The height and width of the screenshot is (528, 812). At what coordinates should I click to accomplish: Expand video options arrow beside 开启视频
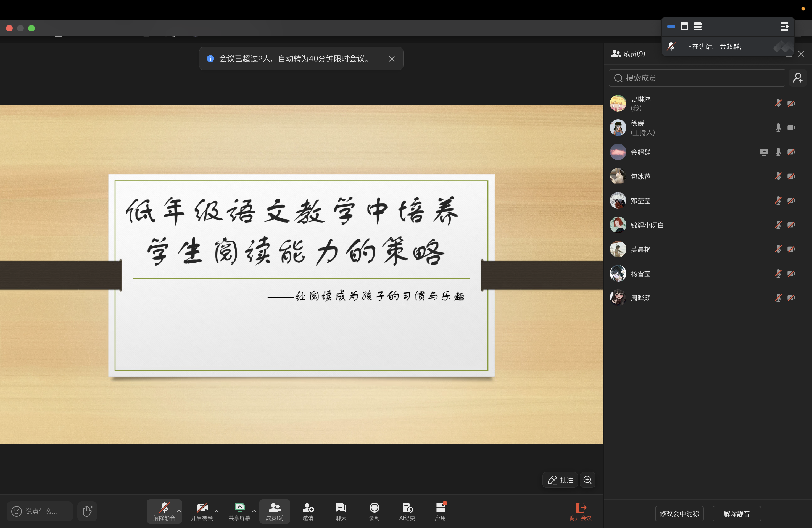click(x=217, y=511)
